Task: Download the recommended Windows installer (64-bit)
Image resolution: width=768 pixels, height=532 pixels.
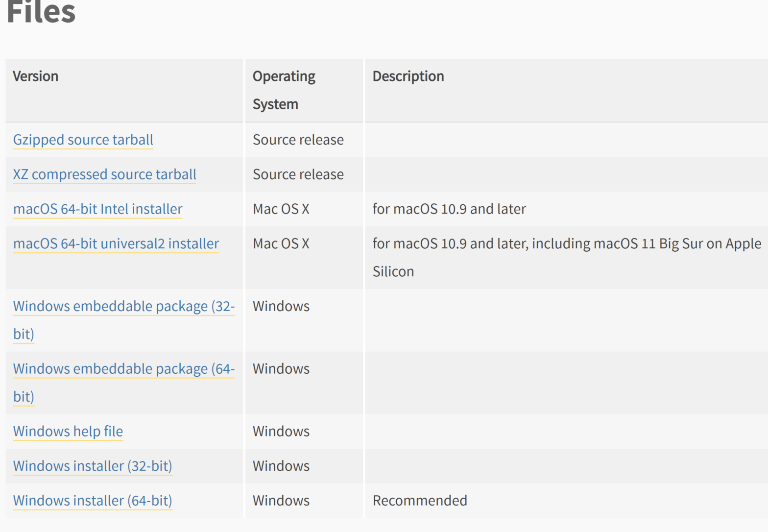Action: point(92,501)
